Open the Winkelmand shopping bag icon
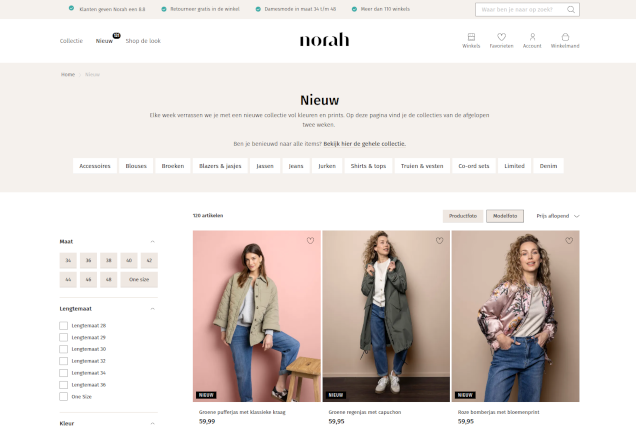Viewport: 636px width, 437px height. [x=565, y=37]
